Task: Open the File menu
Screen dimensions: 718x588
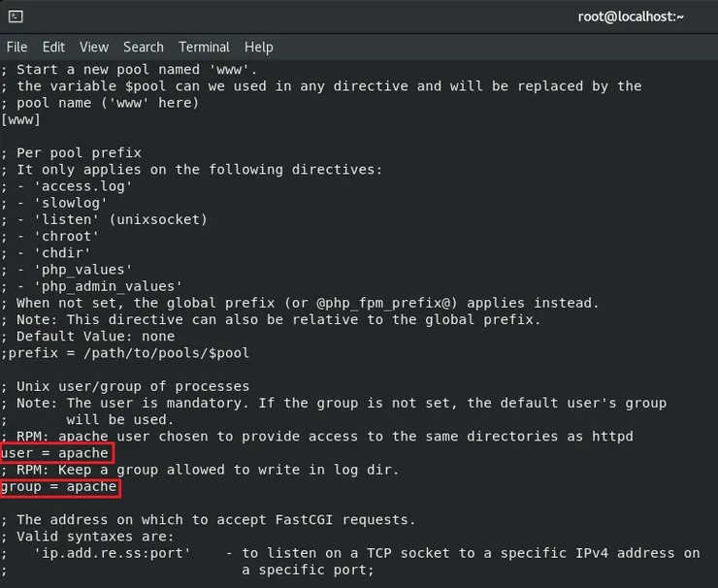Action: [16, 47]
